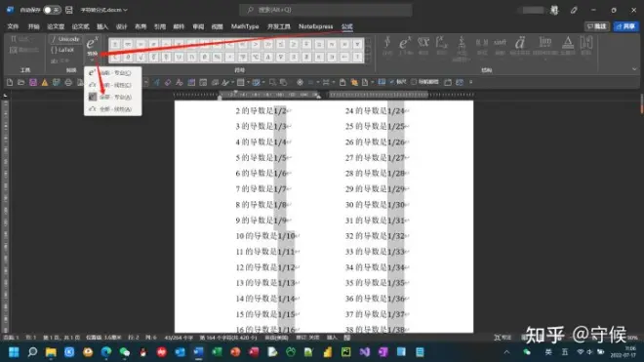The height and width of the screenshot is (362, 644).
Task: Choose All - Professional in convert dropdown menu
Action: tap(112, 97)
